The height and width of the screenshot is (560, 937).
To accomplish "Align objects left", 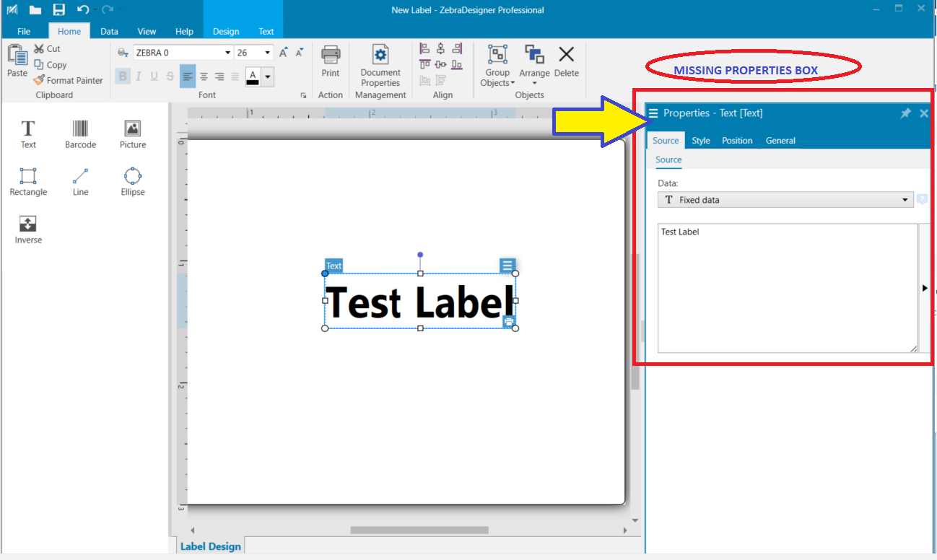I will tap(424, 49).
